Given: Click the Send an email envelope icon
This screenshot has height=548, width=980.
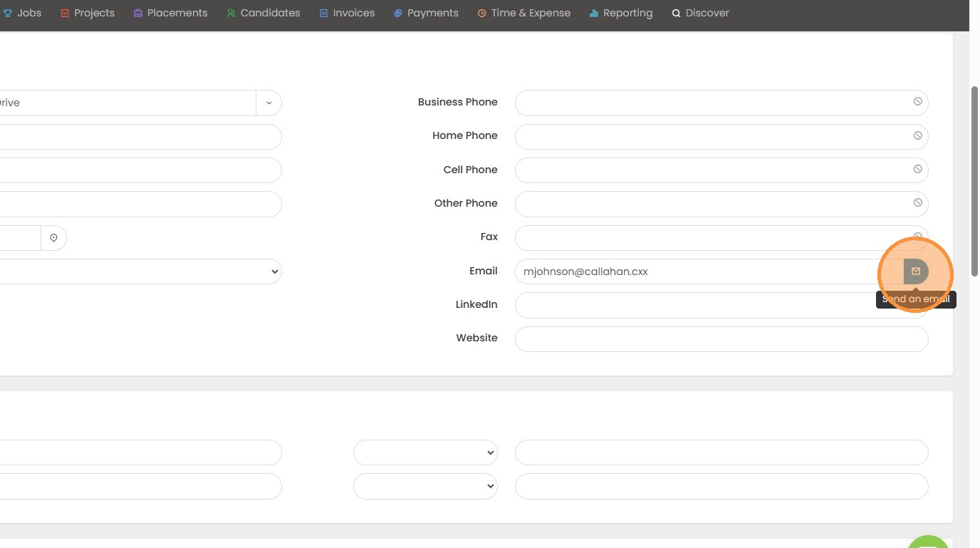Looking at the screenshot, I should 916,272.
